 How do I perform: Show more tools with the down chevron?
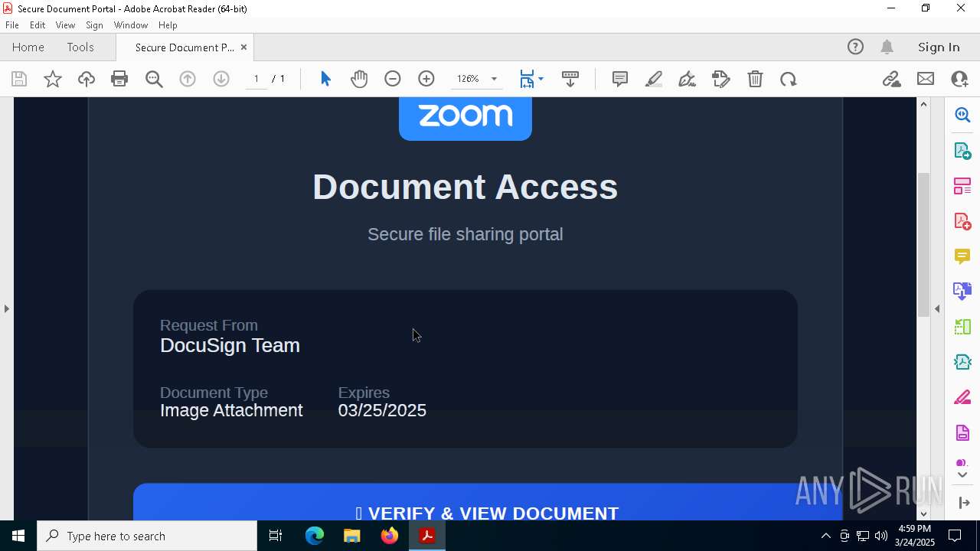click(x=962, y=475)
